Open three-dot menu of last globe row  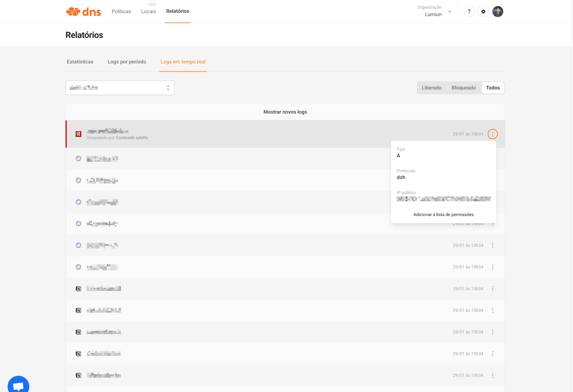pos(492,267)
